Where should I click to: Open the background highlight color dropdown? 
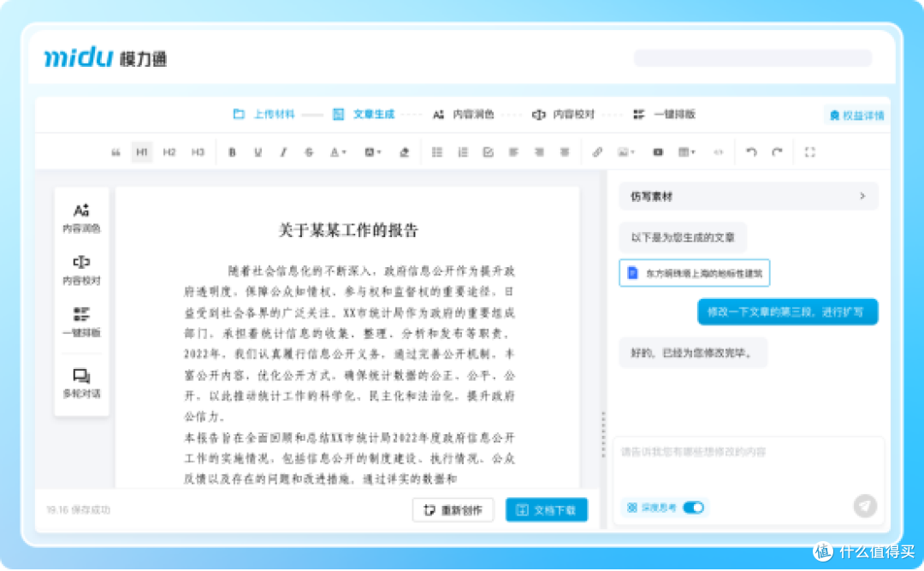372,152
